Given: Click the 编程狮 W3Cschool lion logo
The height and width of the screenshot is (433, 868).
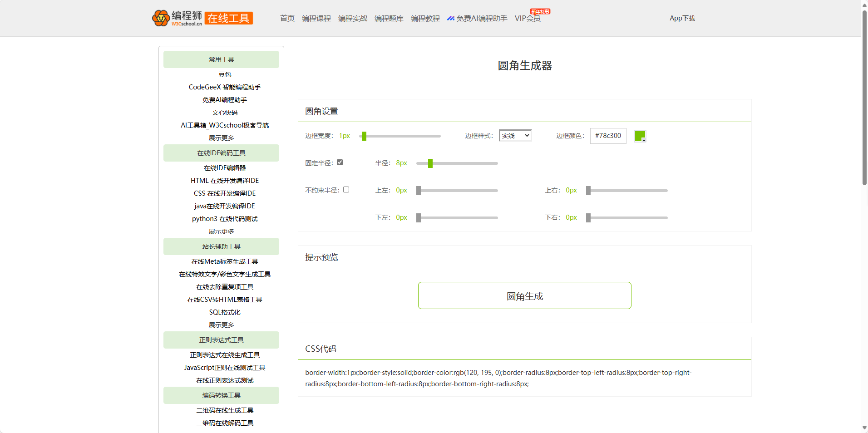Looking at the screenshot, I should [178, 18].
